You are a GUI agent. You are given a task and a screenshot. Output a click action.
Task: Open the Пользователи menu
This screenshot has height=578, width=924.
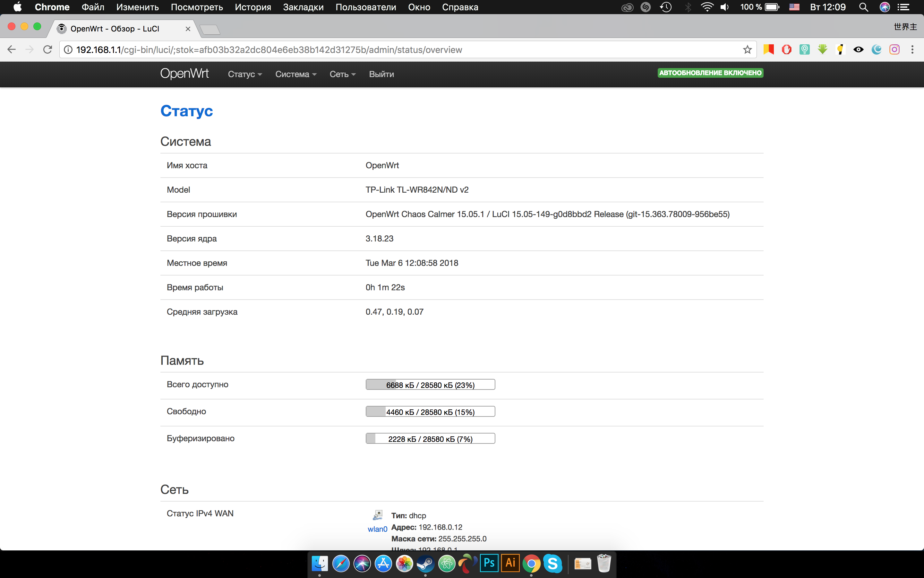point(366,7)
